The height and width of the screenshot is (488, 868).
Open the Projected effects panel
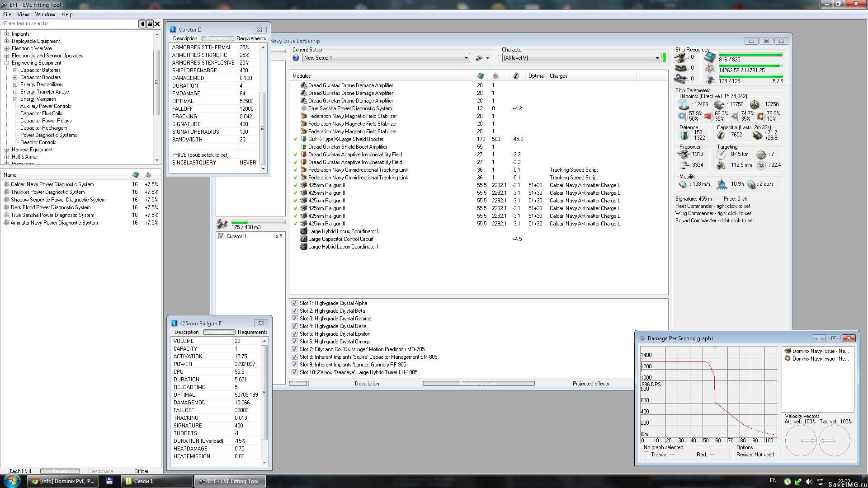pyautogui.click(x=590, y=384)
